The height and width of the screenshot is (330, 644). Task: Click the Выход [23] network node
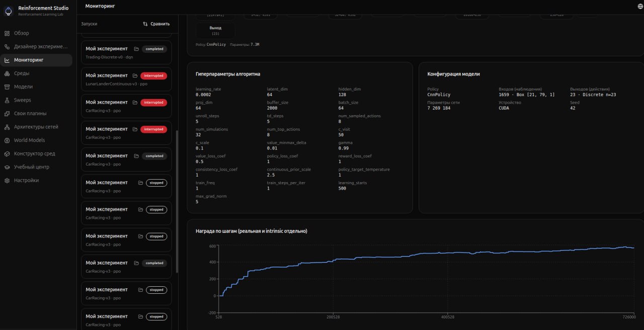[215, 30]
